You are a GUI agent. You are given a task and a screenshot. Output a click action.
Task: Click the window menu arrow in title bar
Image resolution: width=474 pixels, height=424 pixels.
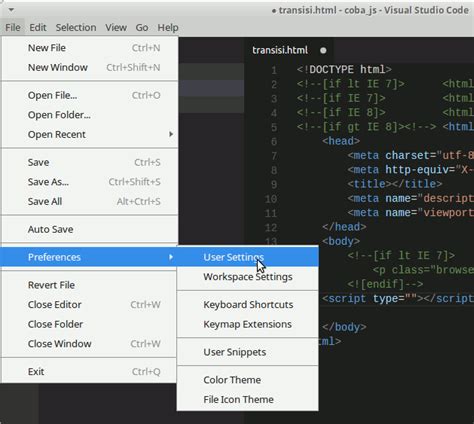11,10
